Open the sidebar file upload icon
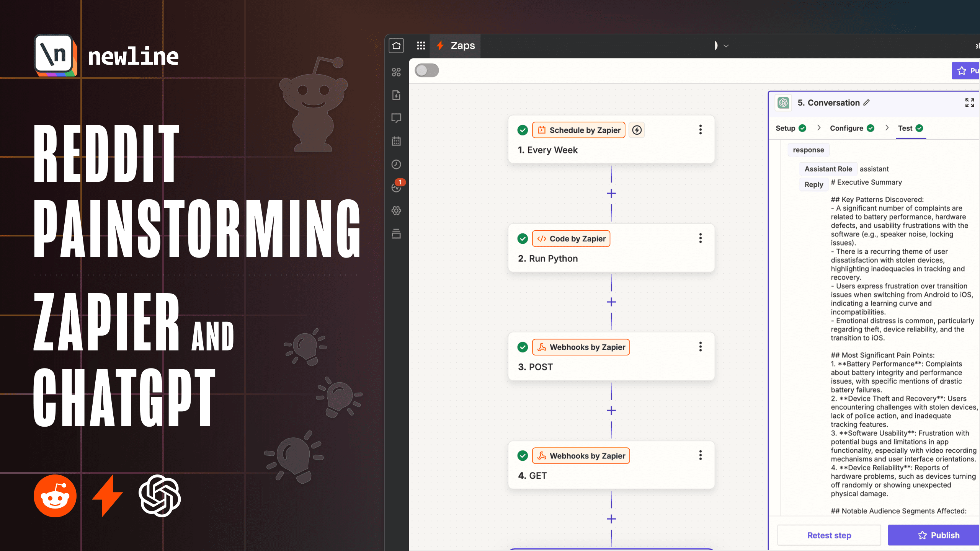Screen dimensions: 980x551 (396, 95)
